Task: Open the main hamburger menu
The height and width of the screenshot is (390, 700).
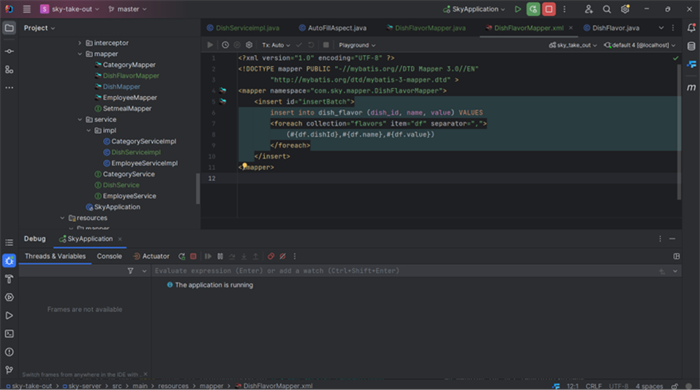Action: point(27,9)
